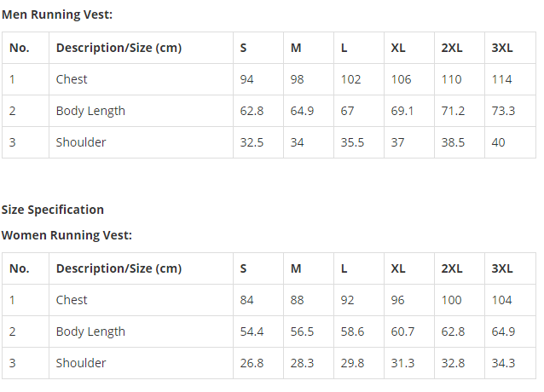Click Women's Shoulder value 34.3
This screenshot has height=392, width=544.
click(x=503, y=363)
